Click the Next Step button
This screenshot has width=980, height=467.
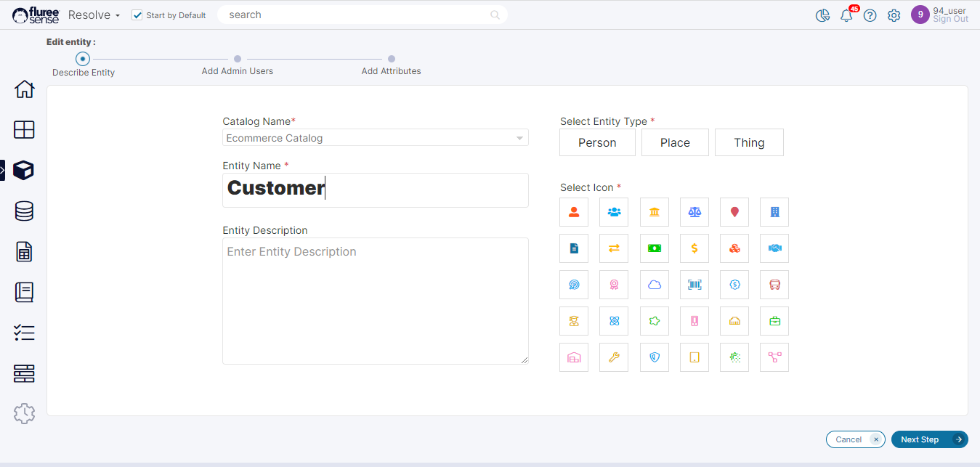point(928,439)
